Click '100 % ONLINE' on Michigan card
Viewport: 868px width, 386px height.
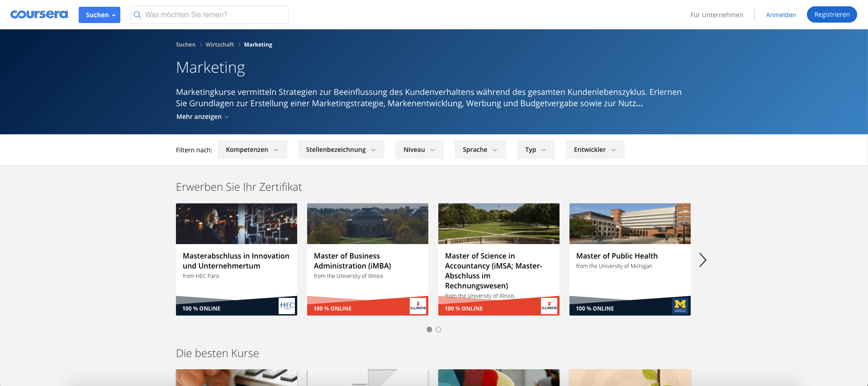(595, 309)
